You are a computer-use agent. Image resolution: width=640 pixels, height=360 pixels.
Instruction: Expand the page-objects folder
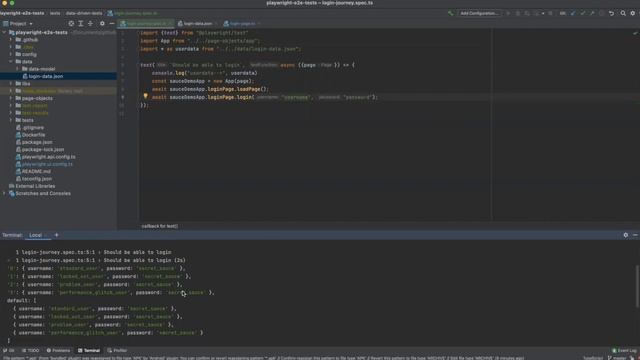(11, 98)
